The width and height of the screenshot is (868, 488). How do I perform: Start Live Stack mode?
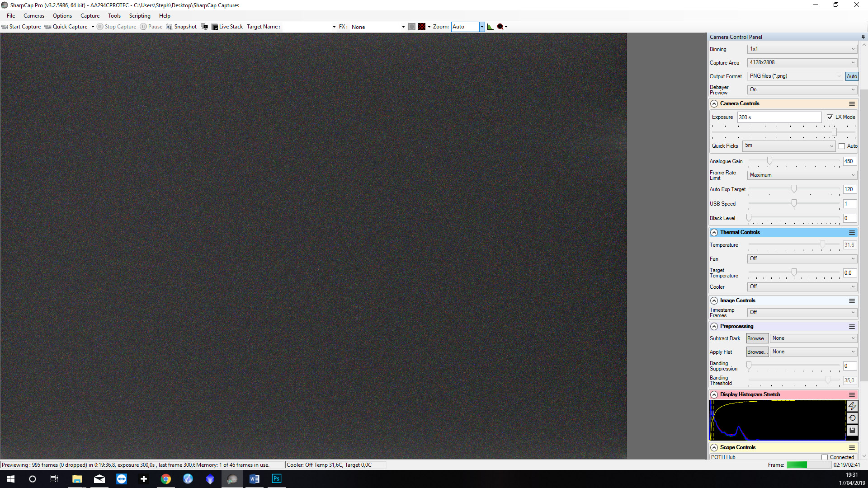click(227, 27)
